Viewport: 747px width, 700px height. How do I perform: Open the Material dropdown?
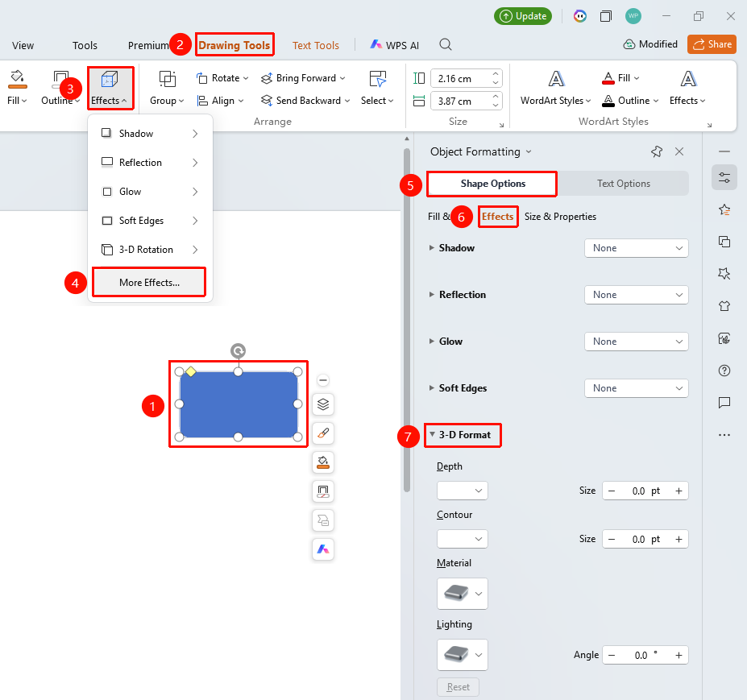462,594
